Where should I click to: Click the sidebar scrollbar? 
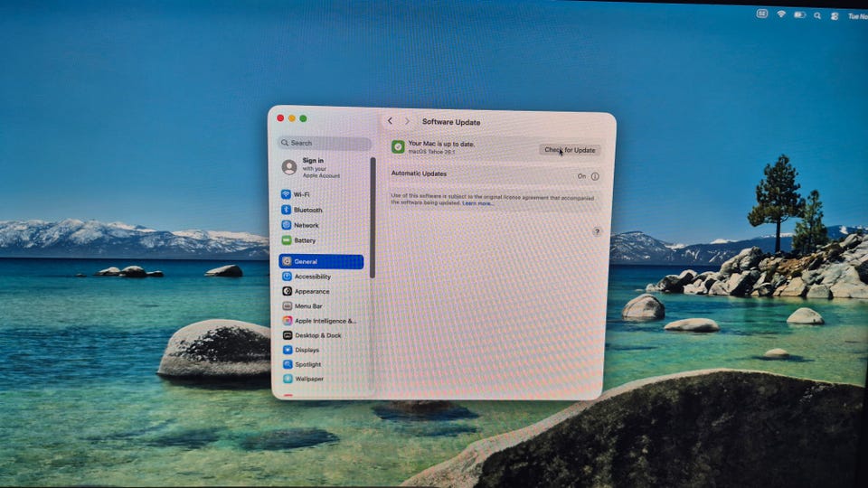click(x=373, y=218)
